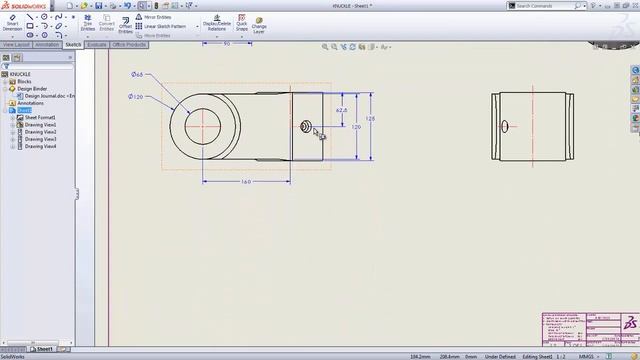Use the Offset Entities tool
Image resolution: width=640 pixels, height=360 pixels.
tap(125, 25)
